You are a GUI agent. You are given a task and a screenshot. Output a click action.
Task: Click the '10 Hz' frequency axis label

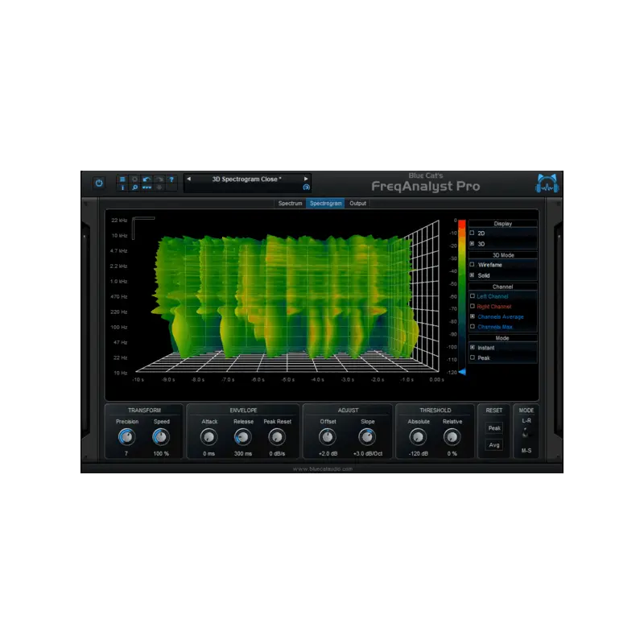pos(120,373)
